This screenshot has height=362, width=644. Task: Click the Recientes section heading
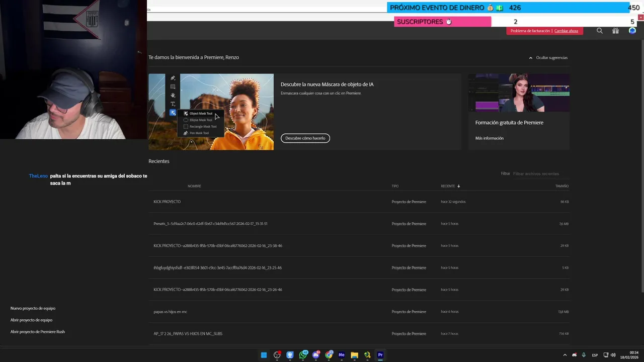tap(159, 161)
